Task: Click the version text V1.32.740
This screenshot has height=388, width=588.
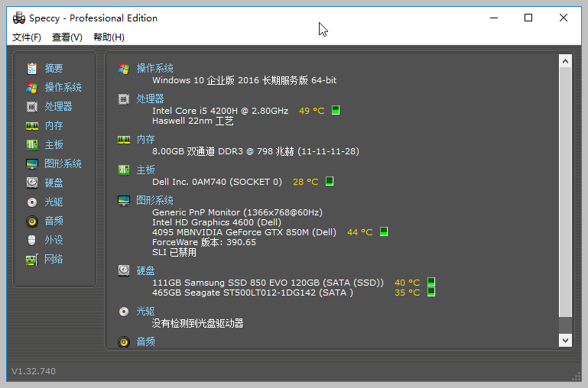Action: point(34,371)
